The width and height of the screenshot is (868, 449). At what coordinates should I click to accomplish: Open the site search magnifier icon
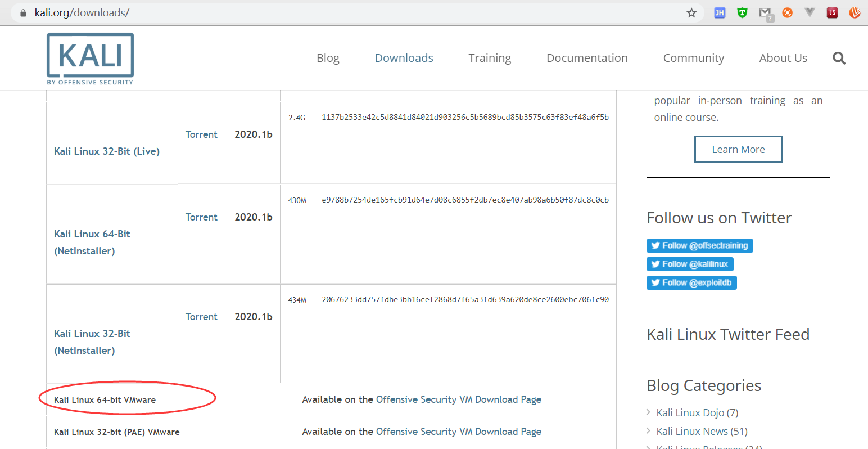(x=839, y=58)
